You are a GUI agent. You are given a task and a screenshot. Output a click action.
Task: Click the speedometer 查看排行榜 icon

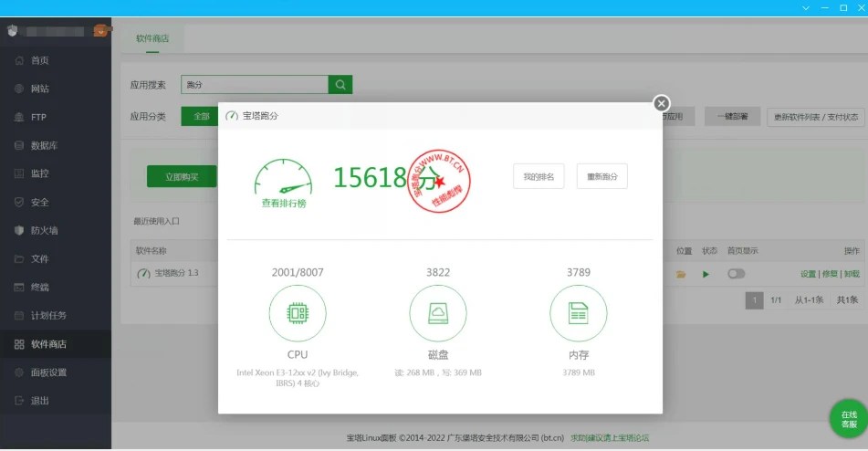point(283,176)
